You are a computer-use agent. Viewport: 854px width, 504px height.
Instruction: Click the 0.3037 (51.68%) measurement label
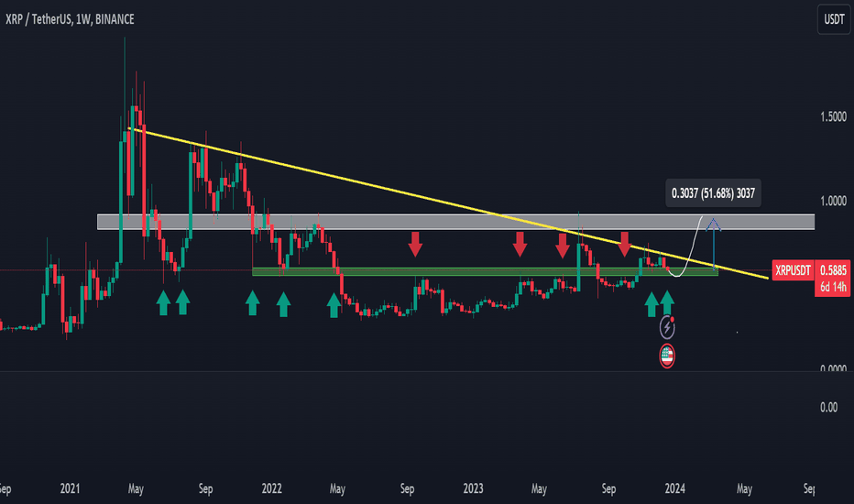[713, 193]
